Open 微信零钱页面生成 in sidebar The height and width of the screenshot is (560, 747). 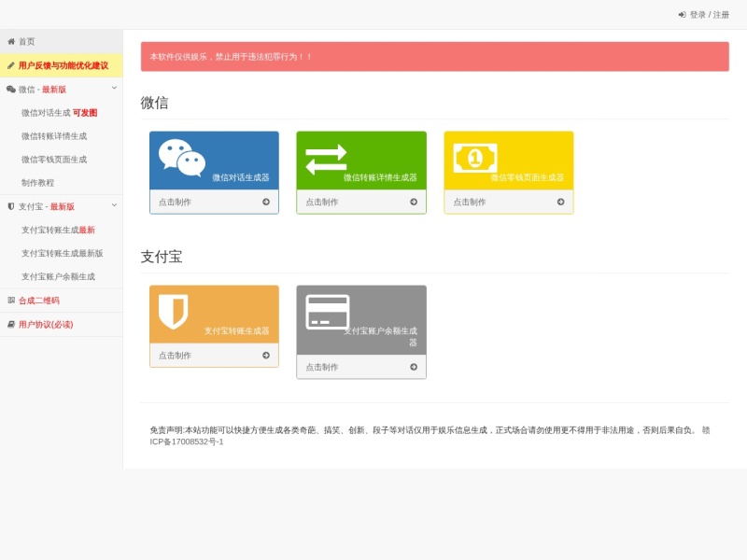click(54, 160)
